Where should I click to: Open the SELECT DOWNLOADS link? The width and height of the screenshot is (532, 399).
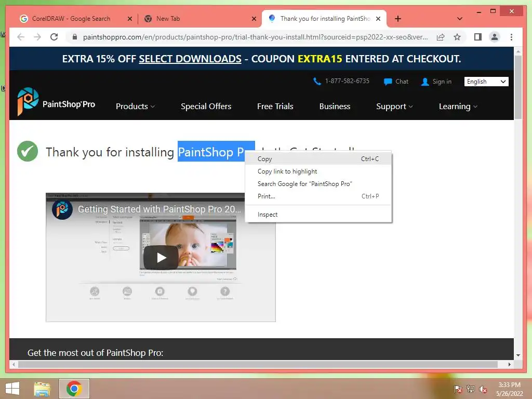[x=190, y=59]
